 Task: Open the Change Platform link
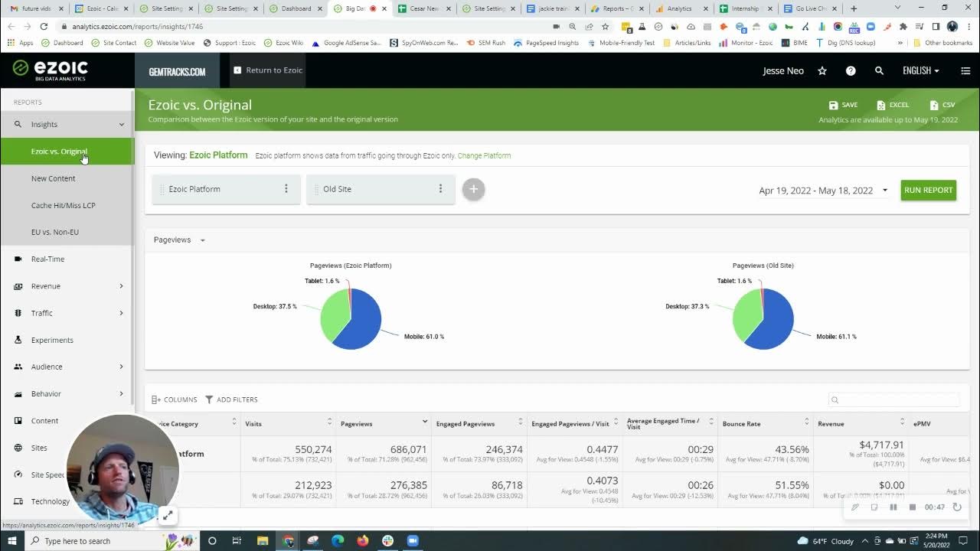[x=484, y=155]
